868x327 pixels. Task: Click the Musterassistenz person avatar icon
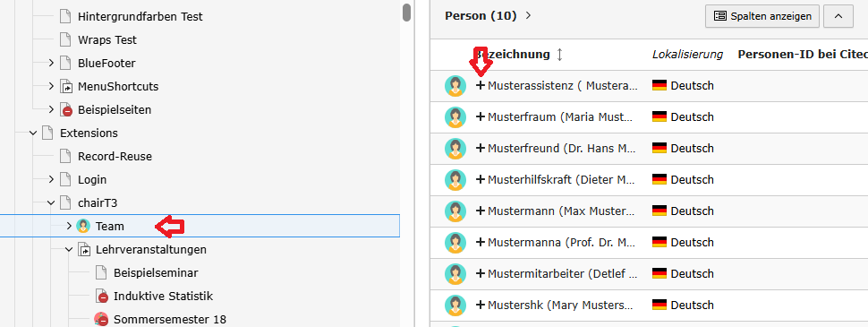click(455, 86)
